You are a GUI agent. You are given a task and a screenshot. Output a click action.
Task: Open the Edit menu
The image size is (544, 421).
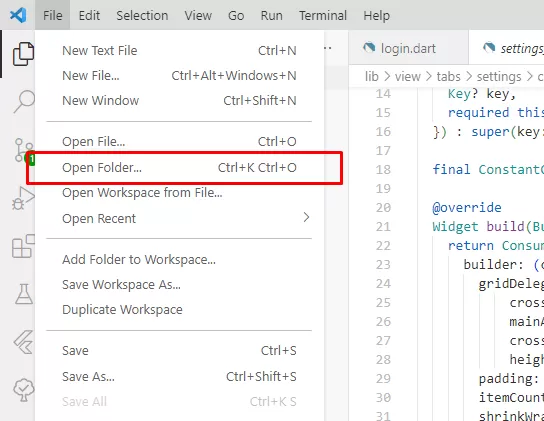89,16
